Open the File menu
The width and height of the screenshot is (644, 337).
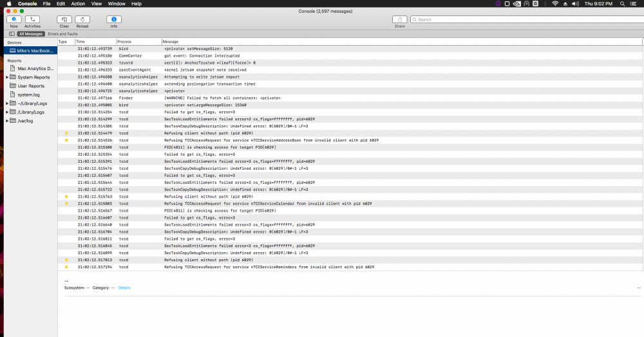47,4
